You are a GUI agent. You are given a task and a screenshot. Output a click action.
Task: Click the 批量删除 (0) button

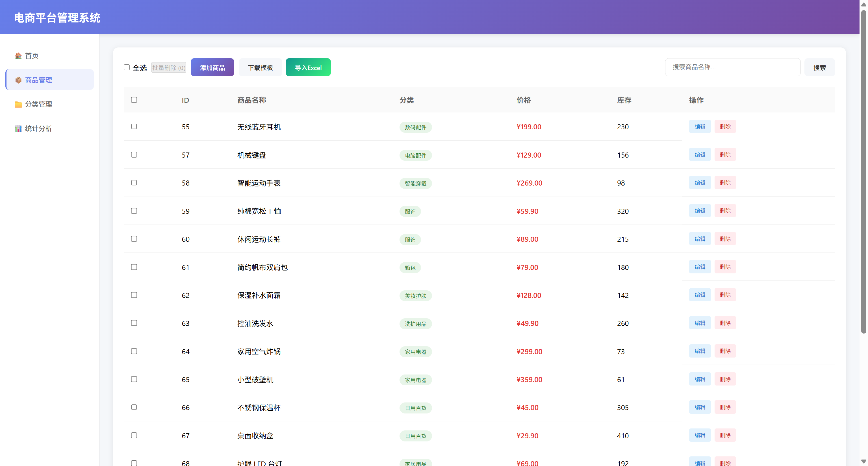(x=169, y=67)
